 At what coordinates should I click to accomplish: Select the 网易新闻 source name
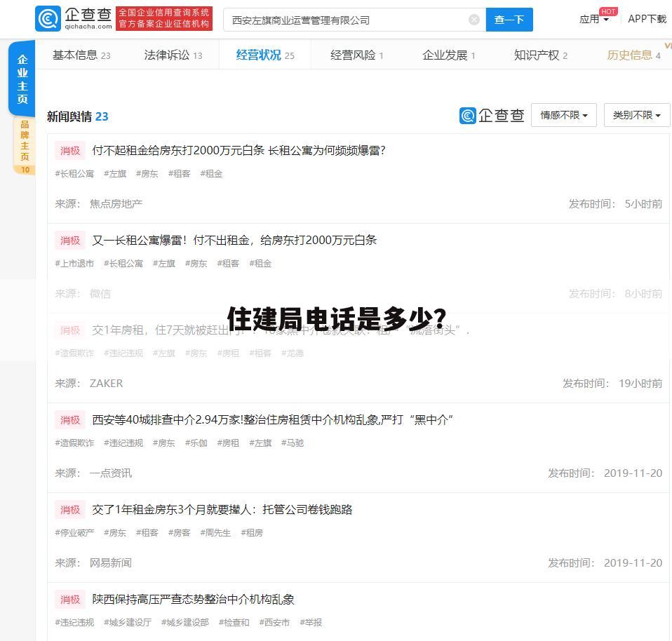pos(111,562)
